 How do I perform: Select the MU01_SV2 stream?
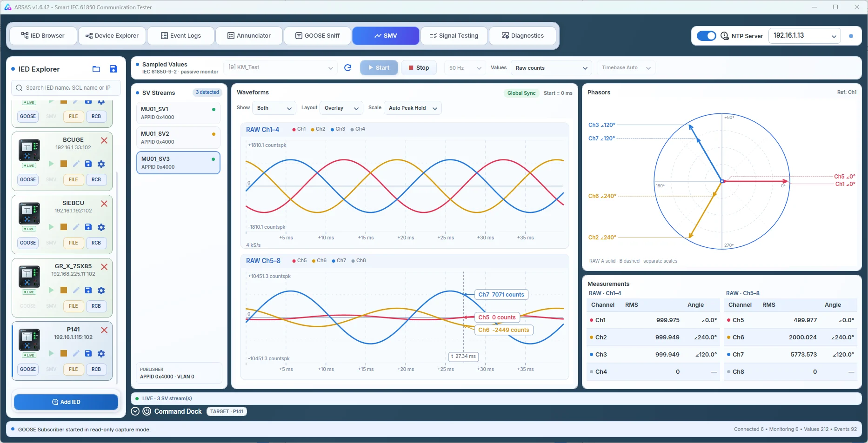click(178, 138)
